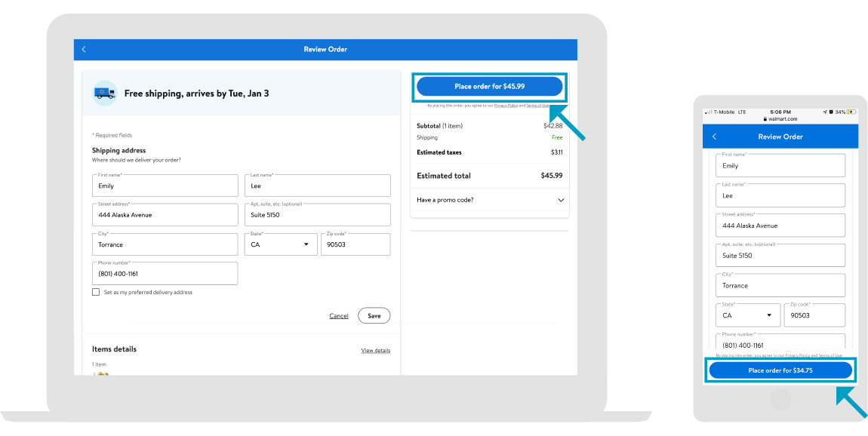Click the Estimated total $45.99 amount
Image resolution: width=868 pixels, height=436 pixels.
(551, 176)
